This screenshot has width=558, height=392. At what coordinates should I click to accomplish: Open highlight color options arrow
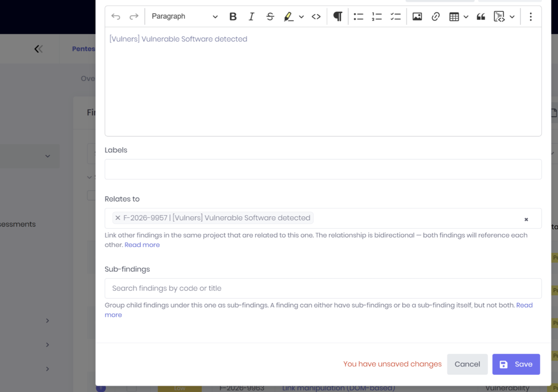click(302, 17)
